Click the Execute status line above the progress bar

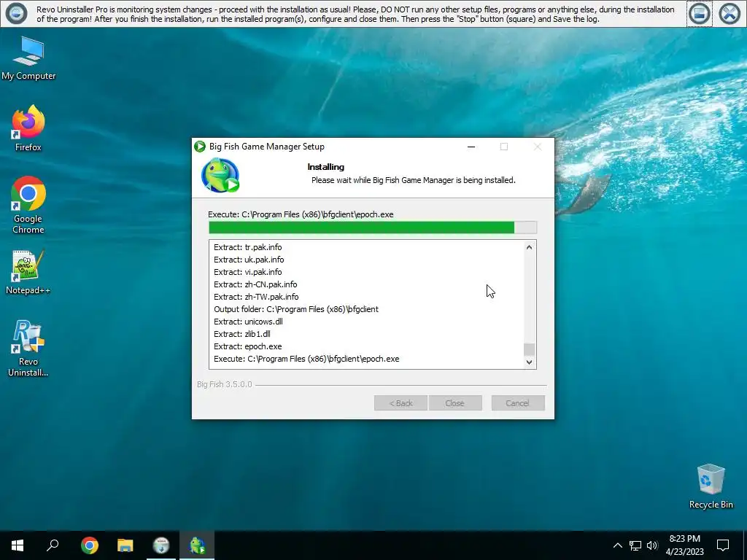pos(301,214)
